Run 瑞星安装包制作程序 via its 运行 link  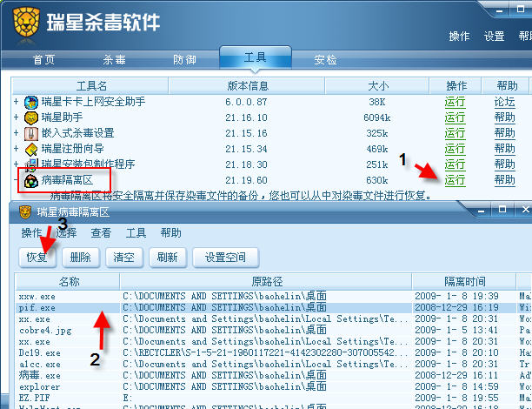[x=455, y=164]
